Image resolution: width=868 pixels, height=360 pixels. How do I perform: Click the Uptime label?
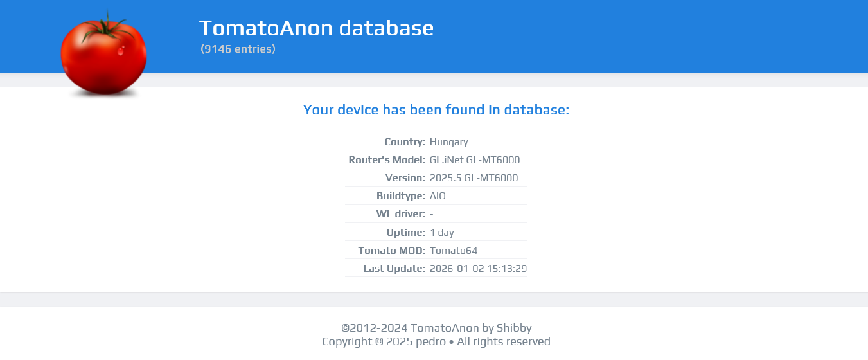click(406, 233)
